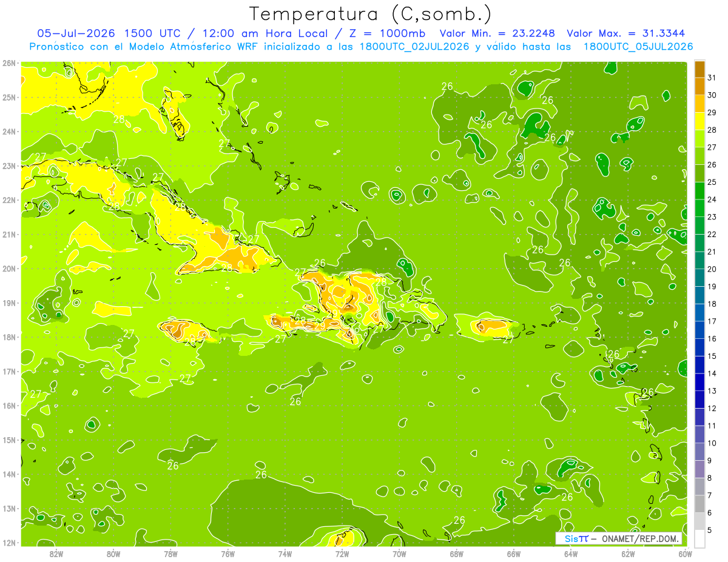Click the 72W longitude axis label

point(342,554)
